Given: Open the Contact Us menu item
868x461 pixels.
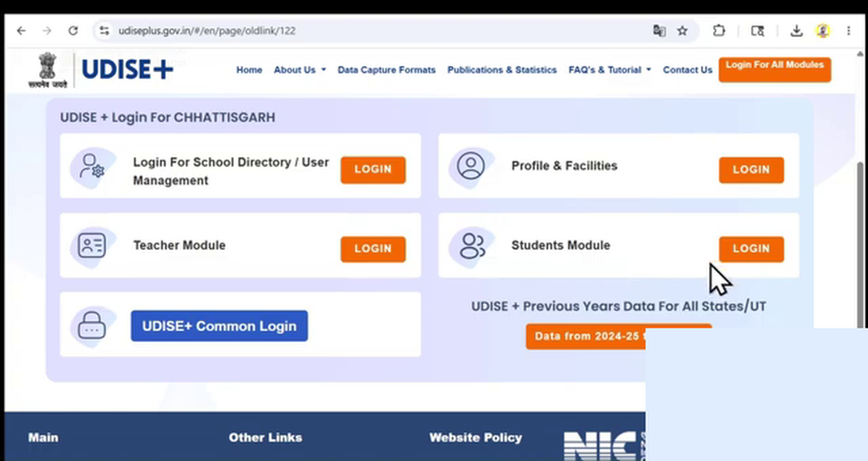Looking at the screenshot, I should [688, 70].
